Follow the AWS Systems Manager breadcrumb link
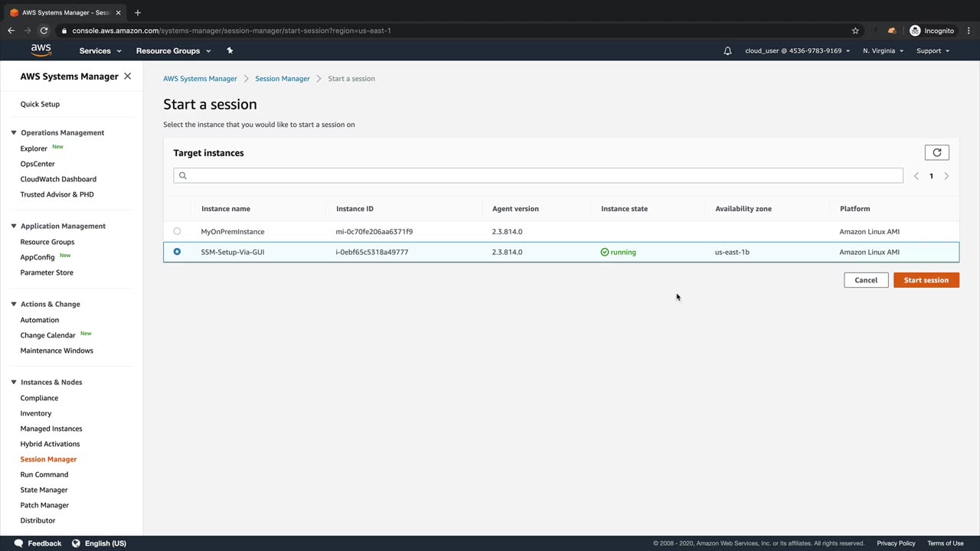 [200, 79]
